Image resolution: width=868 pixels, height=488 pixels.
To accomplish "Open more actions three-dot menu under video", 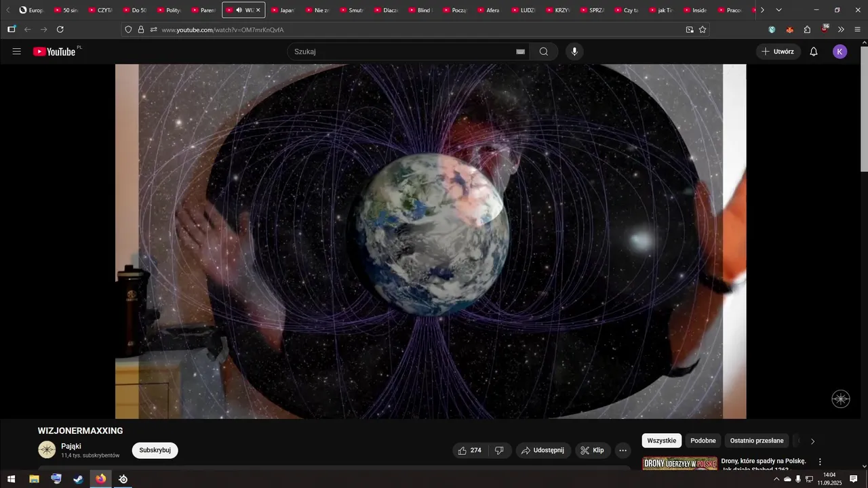I will click(623, 450).
